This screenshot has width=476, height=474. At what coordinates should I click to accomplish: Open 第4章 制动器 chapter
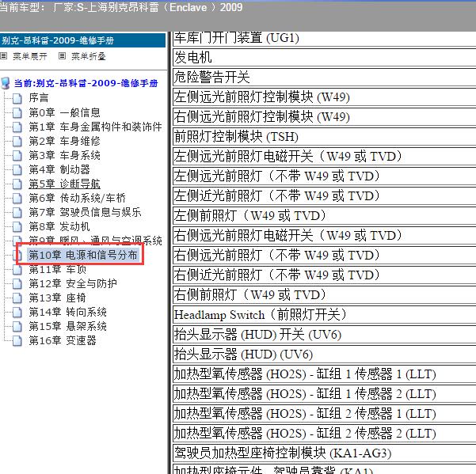click(x=59, y=169)
